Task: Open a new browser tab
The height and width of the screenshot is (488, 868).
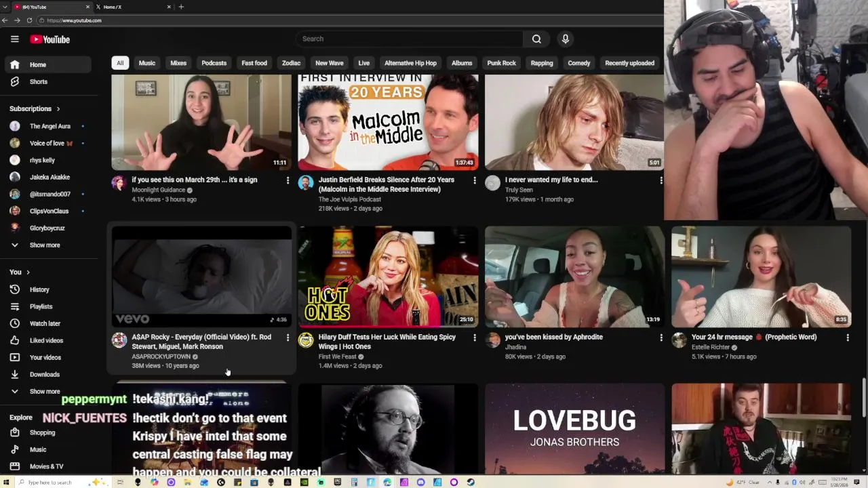Action: point(181,7)
